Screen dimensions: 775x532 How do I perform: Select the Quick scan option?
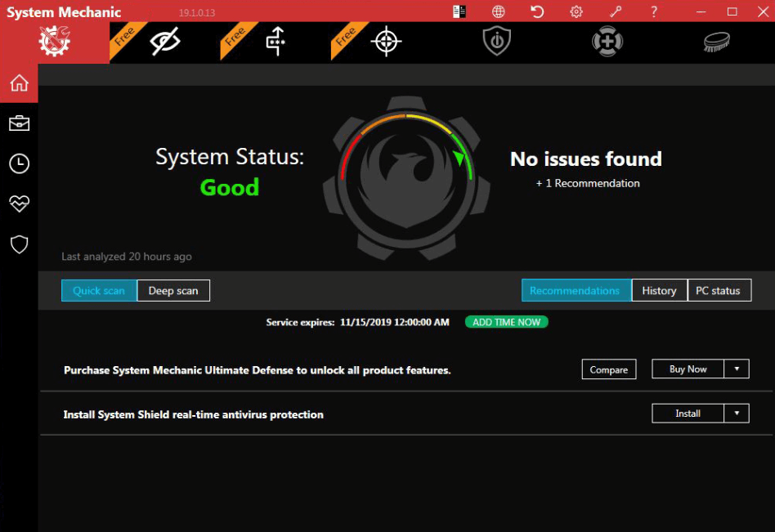point(99,290)
